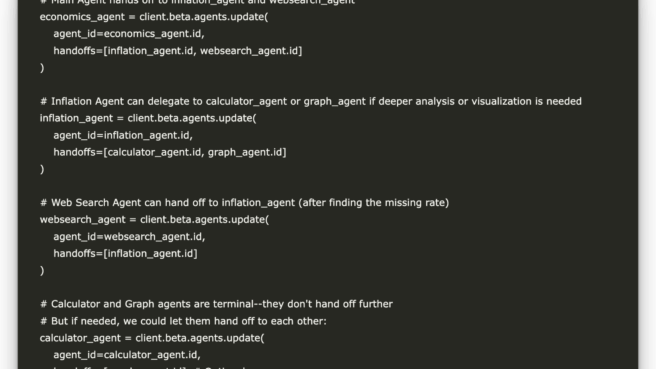Click inflation_agent.id in economics handoffs list
This screenshot has width=656, height=369.
click(x=151, y=51)
